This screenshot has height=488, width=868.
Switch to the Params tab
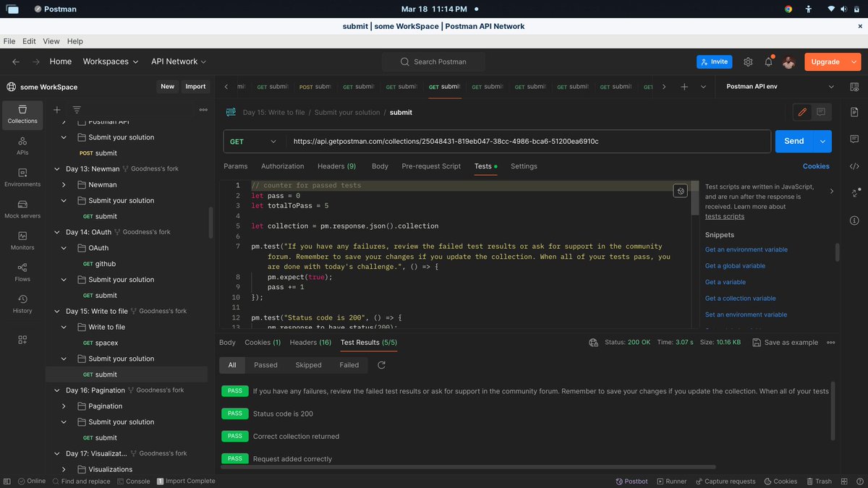pos(236,166)
